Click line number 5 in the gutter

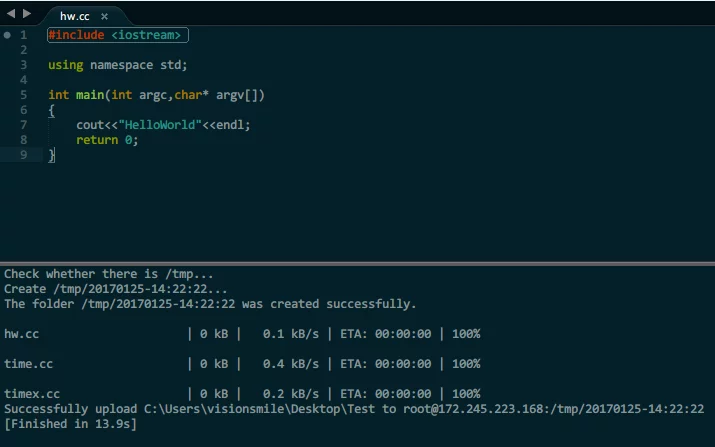(23, 95)
